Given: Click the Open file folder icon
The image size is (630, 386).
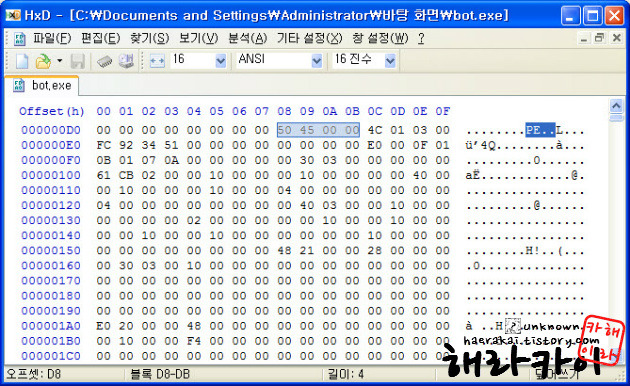Looking at the screenshot, I should pyautogui.click(x=43, y=61).
